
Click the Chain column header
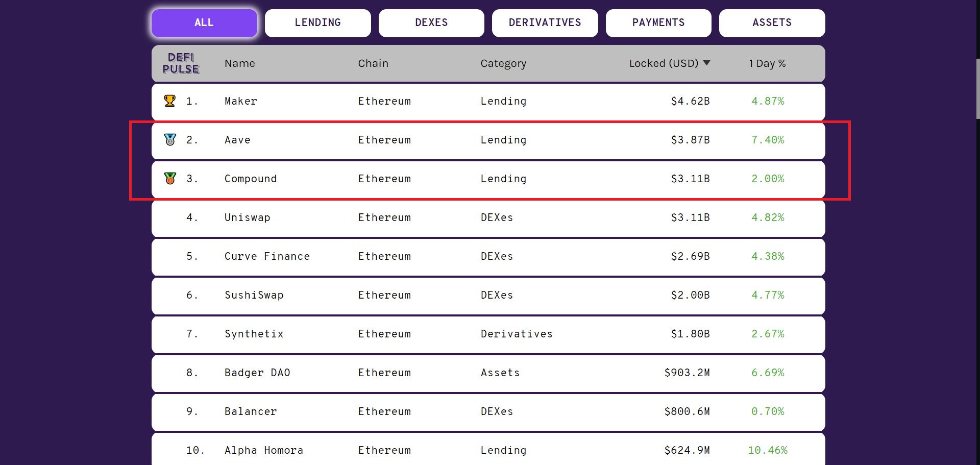click(373, 63)
